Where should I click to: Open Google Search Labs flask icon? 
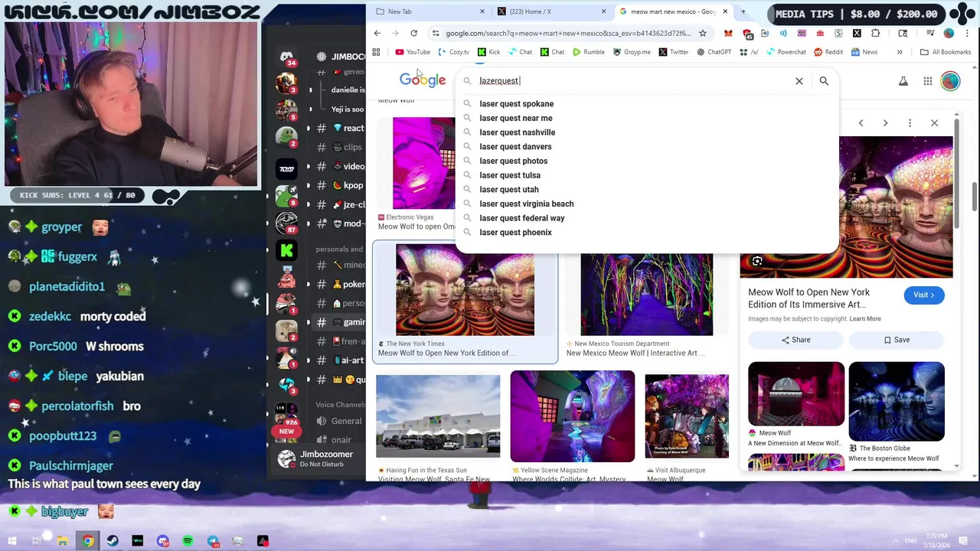pyautogui.click(x=903, y=80)
